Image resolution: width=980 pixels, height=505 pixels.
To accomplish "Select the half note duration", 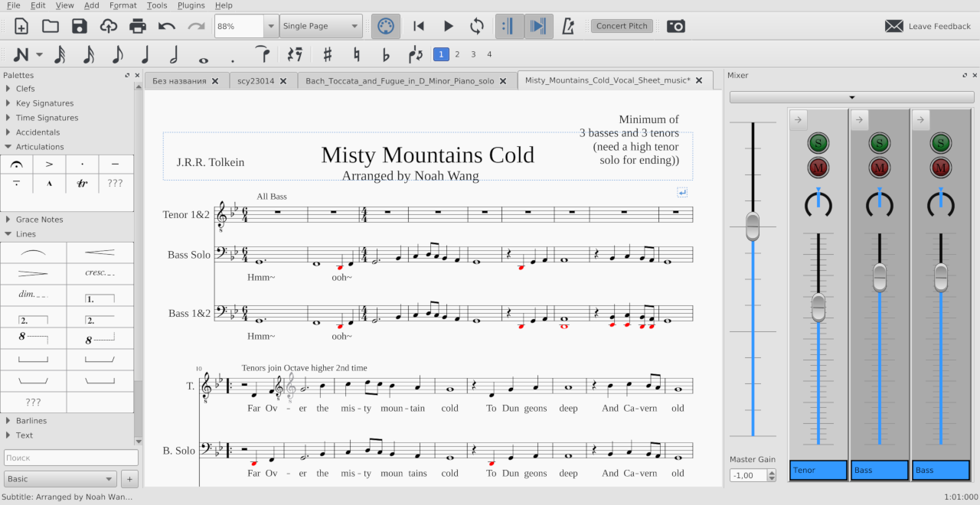I will 174,54.
